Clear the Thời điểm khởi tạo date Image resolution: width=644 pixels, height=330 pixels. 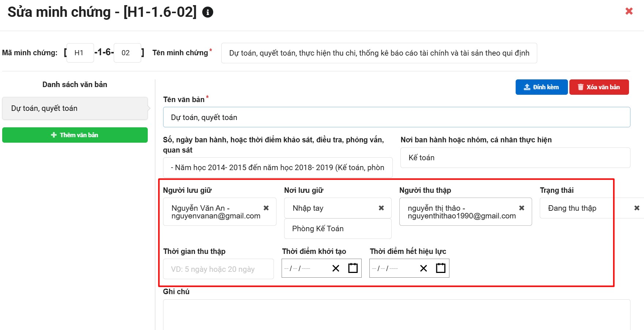coord(336,269)
